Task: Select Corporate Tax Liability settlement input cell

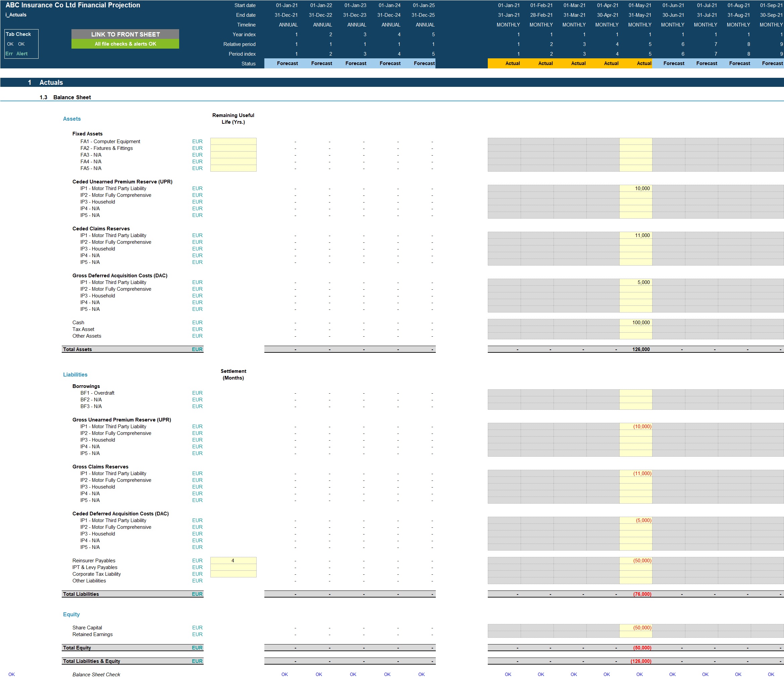Action: coord(233,574)
